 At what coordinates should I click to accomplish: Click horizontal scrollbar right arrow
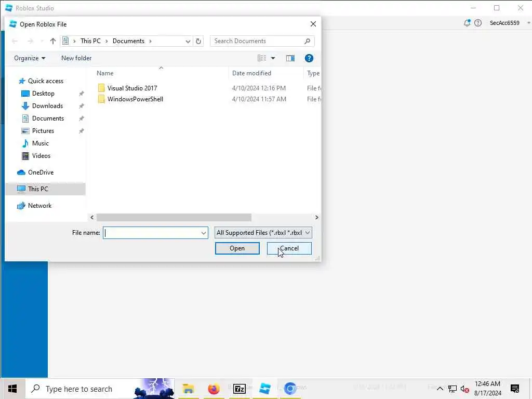pyautogui.click(x=316, y=218)
